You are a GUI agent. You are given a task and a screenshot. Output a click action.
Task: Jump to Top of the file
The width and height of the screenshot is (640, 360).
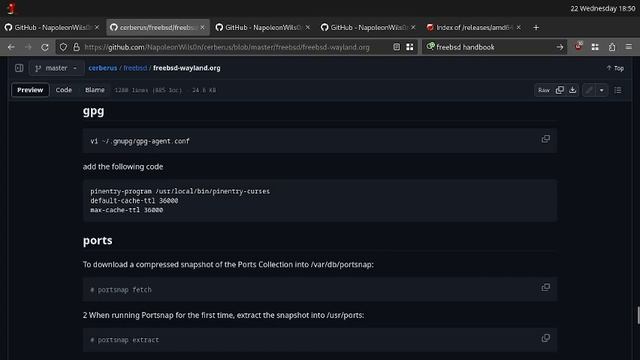click(x=615, y=68)
